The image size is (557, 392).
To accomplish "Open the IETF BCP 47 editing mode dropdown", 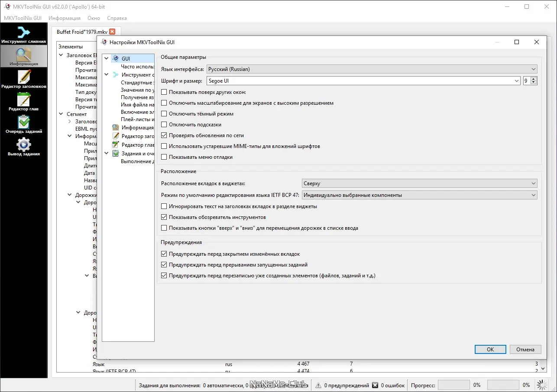I will click(x=420, y=195).
